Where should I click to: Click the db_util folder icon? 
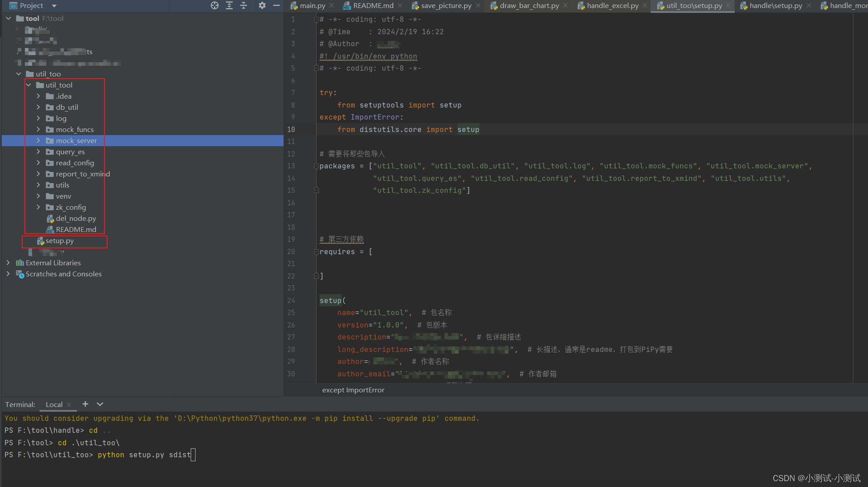50,107
